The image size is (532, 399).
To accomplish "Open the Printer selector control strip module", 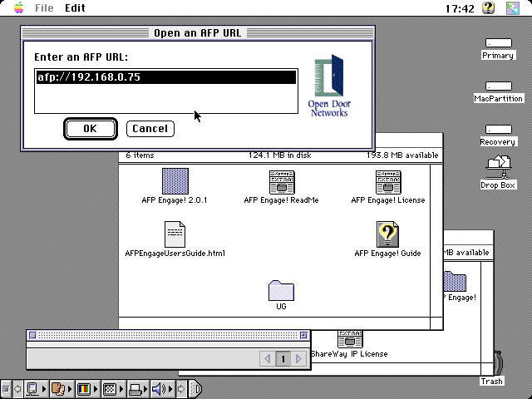I will point(135,389).
